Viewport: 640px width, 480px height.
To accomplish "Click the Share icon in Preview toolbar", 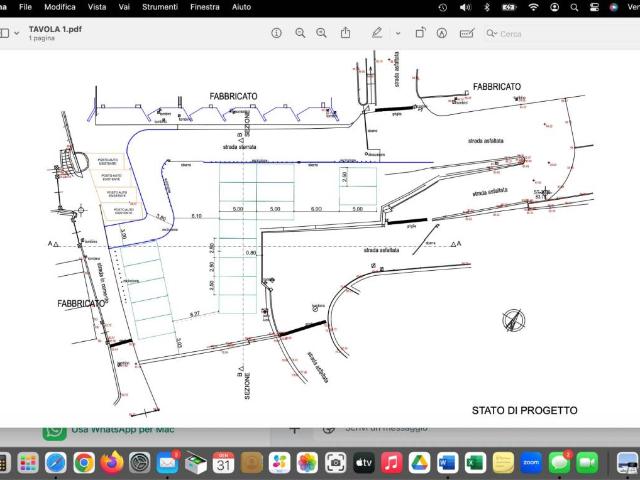I will click(x=346, y=33).
